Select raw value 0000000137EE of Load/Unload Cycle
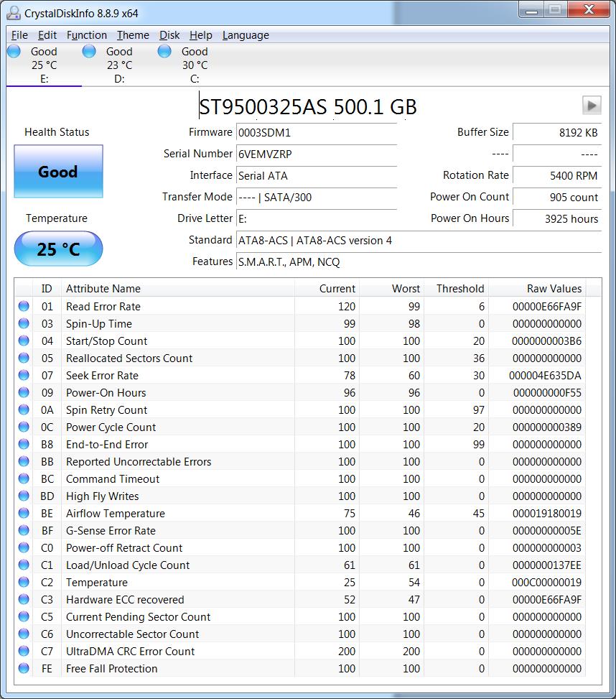Image resolution: width=616 pixels, height=699 pixels. [546, 565]
